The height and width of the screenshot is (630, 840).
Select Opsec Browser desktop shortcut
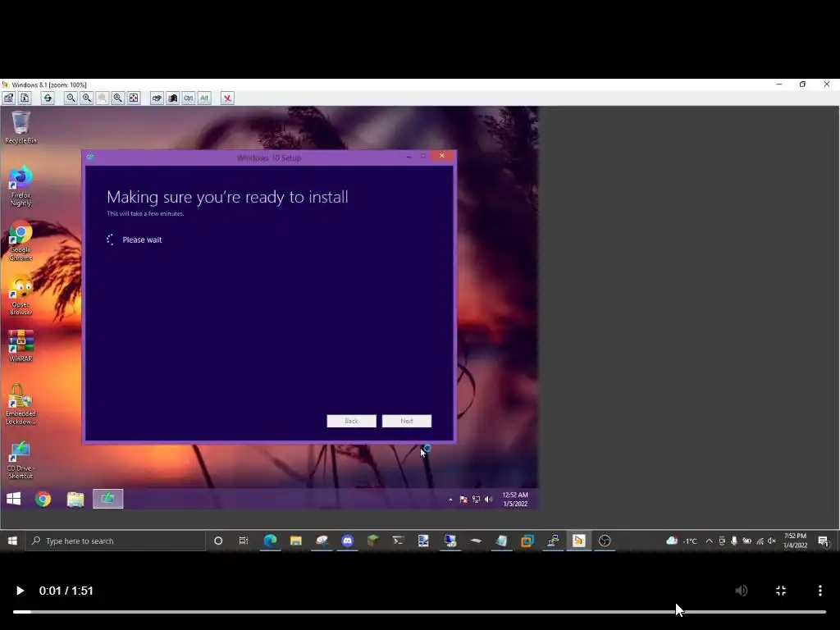[x=21, y=295]
